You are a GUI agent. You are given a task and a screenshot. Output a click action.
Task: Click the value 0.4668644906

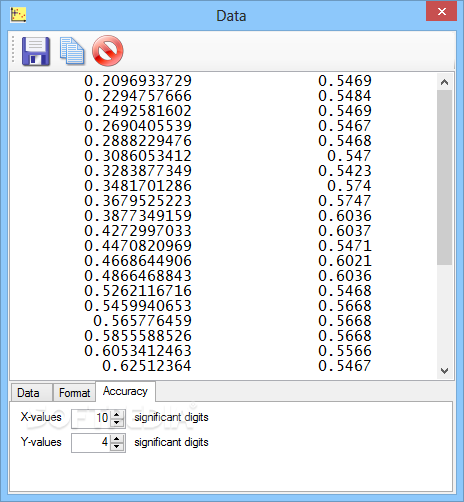click(138, 261)
